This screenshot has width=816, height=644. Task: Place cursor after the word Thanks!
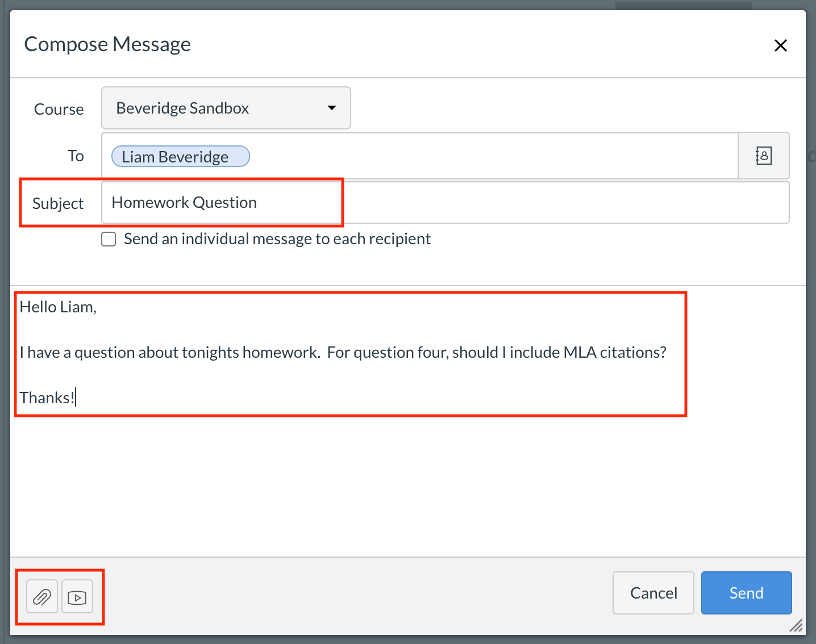tap(76, 398)
